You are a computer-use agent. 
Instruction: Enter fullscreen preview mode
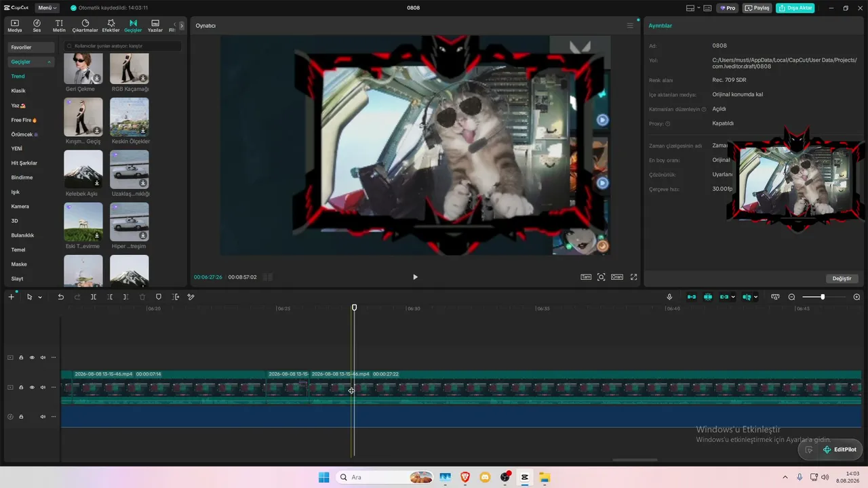click(634, 277)
